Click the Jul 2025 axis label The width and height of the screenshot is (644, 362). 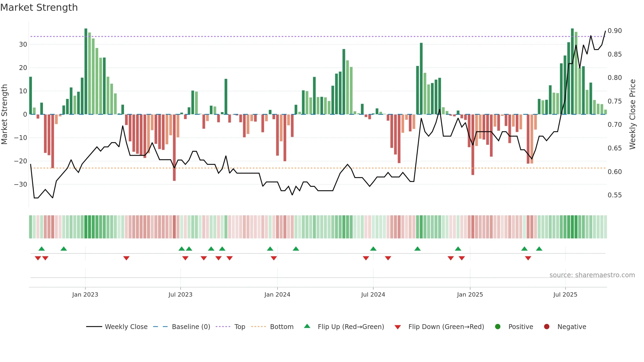click(565, 294)
